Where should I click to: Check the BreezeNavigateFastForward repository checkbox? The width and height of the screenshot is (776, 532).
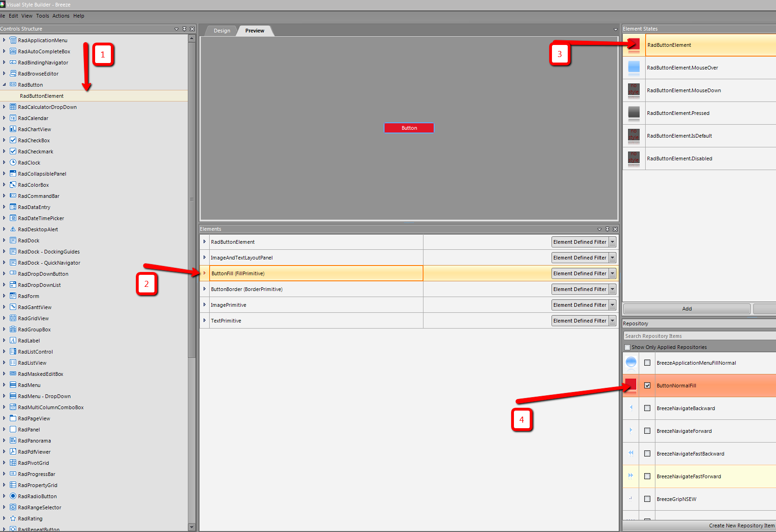(647, 476)
